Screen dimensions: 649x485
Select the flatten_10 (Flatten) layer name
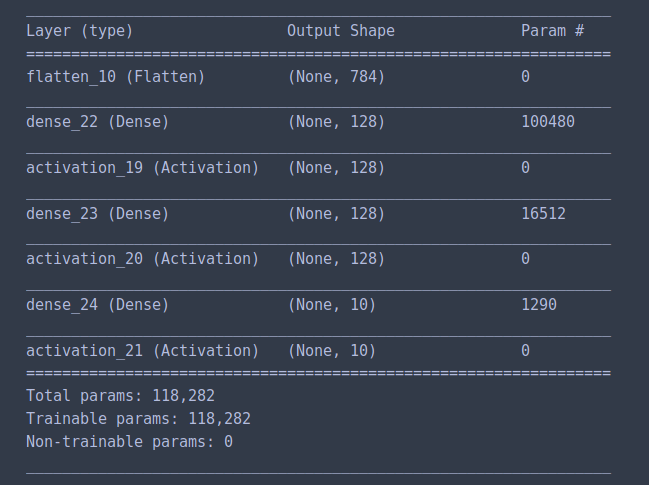(115, 77)
